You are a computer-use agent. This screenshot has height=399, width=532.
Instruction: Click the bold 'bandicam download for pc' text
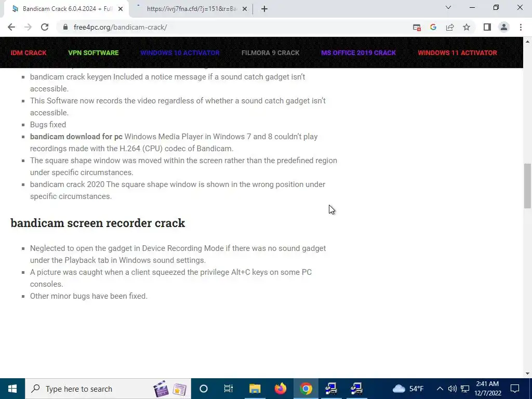pos(76,137)
